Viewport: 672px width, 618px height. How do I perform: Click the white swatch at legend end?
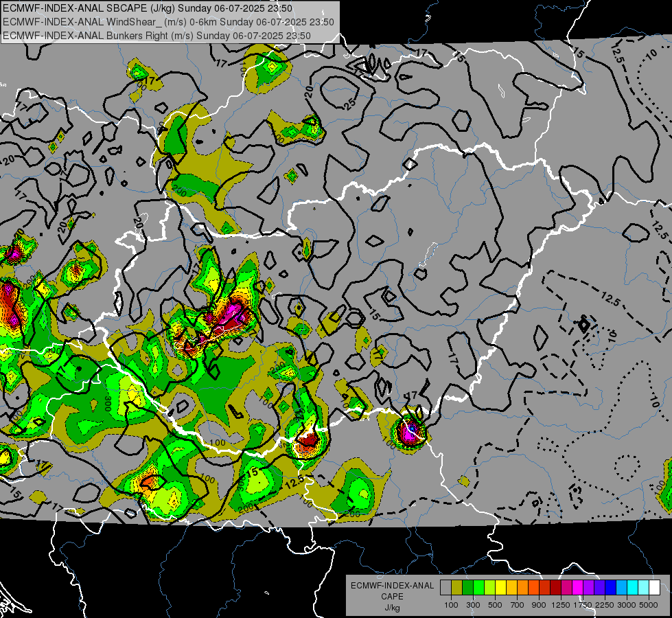coord(654,587)
